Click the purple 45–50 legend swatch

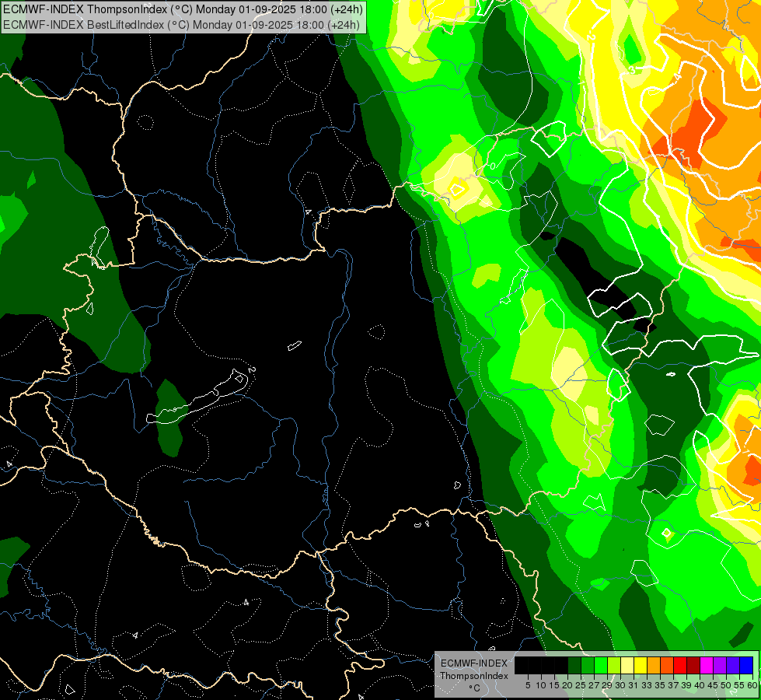(720, 665)
